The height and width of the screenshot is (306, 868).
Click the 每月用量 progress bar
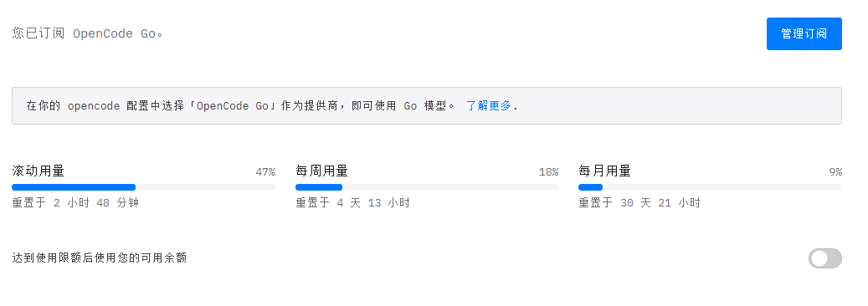[x=711, y=187]
